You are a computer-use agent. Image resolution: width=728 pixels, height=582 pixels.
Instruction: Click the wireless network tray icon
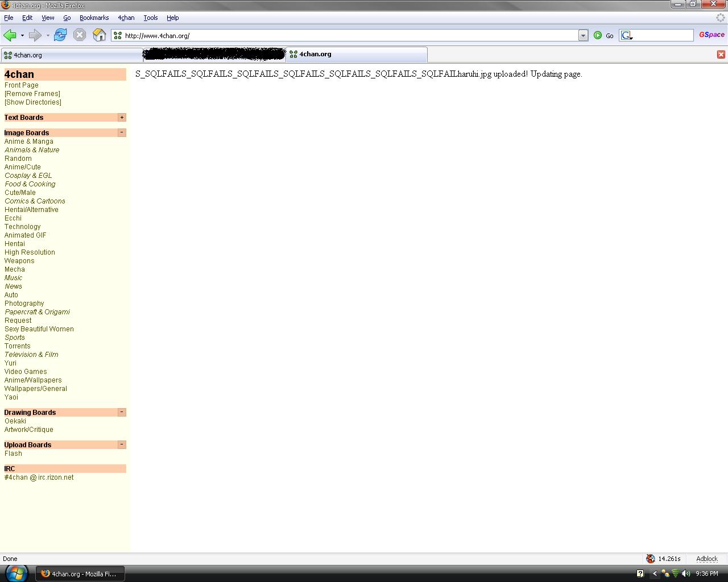coord(675,573)
